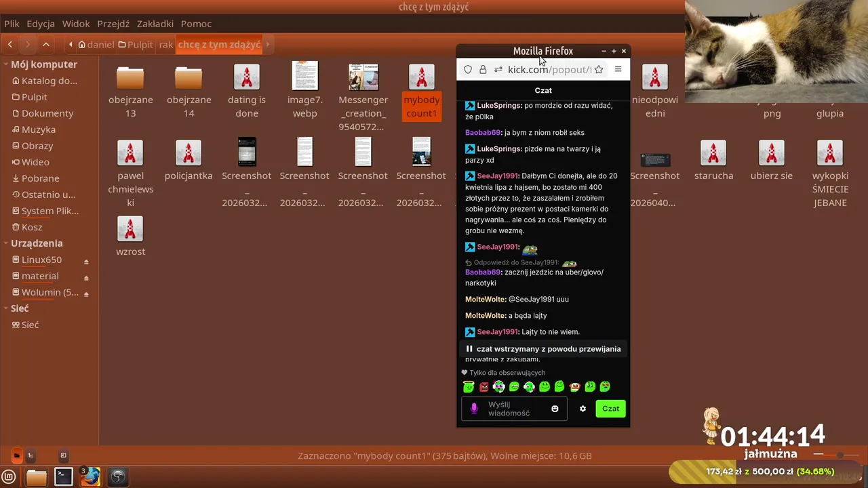
Task: Select the 'wykopki ŚMIECIE JEBANE' file
Action: (830, 174)
